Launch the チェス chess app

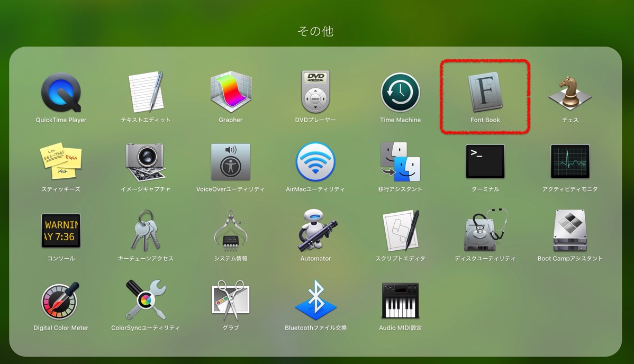tap(570, 93)
